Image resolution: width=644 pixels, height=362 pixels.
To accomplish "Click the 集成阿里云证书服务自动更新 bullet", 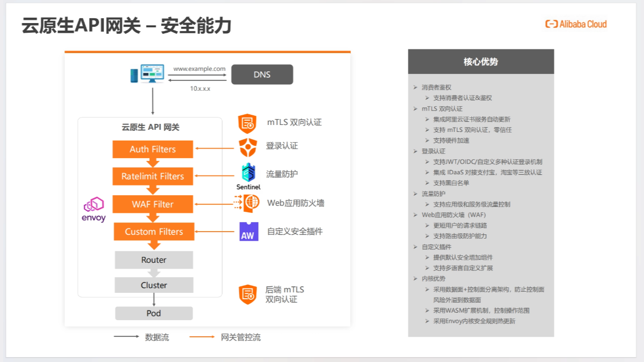I will point(472,119).
